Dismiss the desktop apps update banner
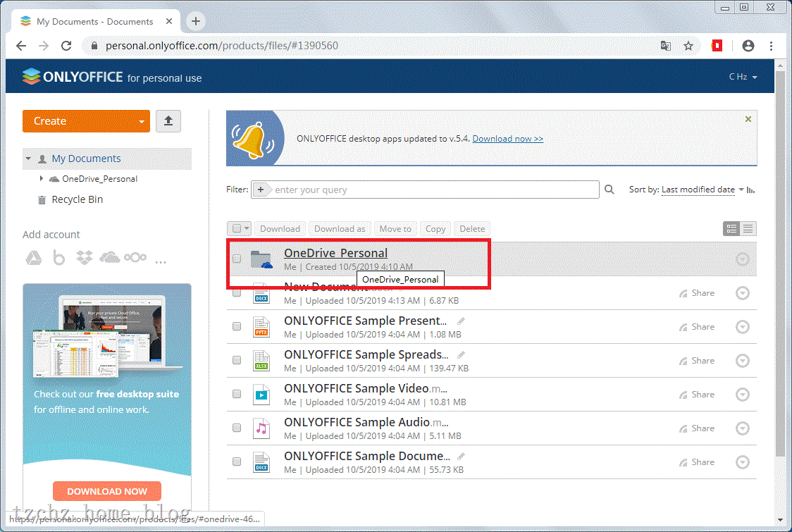 point(748,119)
